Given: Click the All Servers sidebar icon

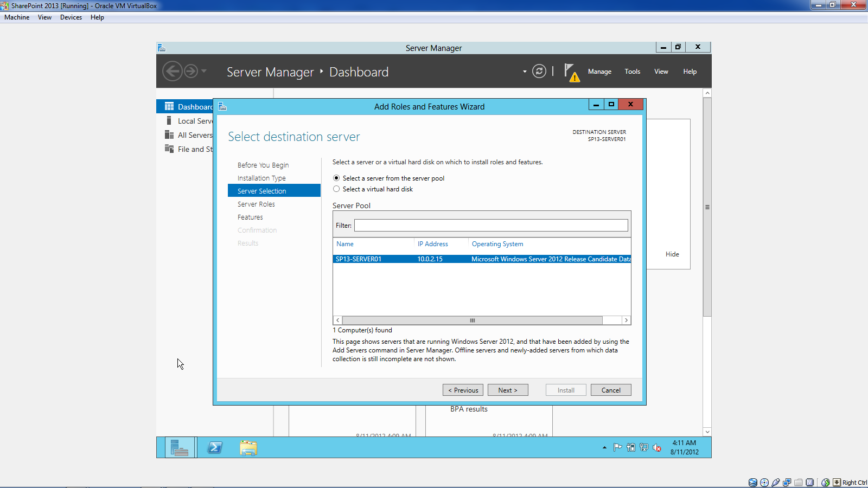Looking at the screenshot, I should pyautogui.click(x=169, y=134).
